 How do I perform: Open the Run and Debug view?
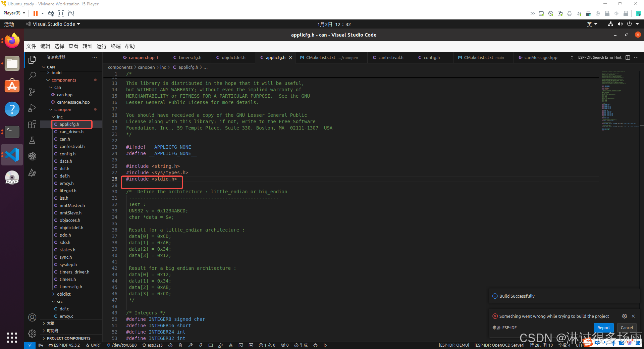[x=32, y=108]
